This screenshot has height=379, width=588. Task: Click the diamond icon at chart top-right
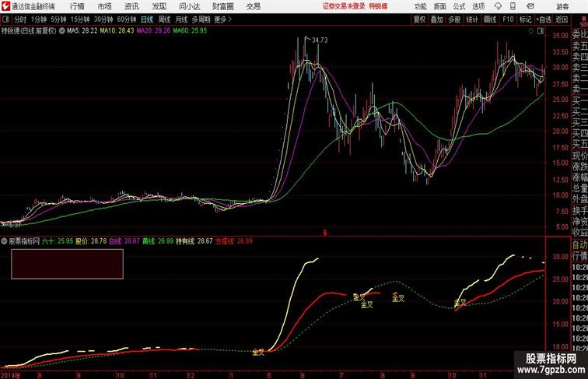click(x=531, y=31)
